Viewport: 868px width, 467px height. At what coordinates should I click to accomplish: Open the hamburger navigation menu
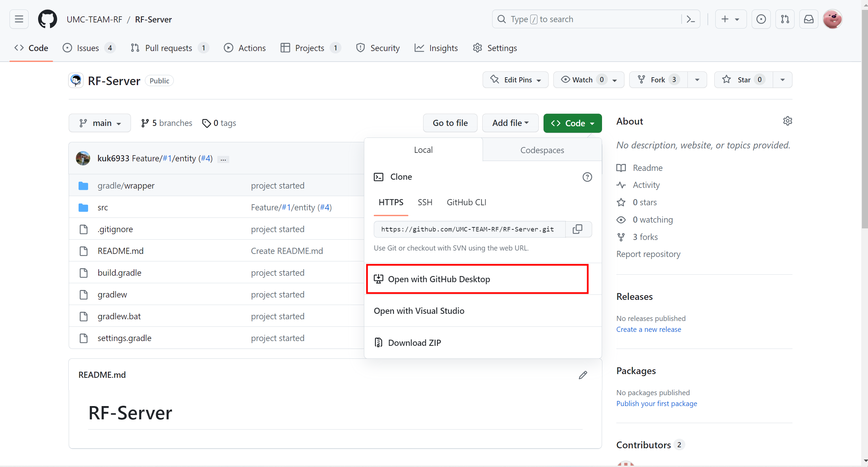pyautogui.click(x=19, y=19)
